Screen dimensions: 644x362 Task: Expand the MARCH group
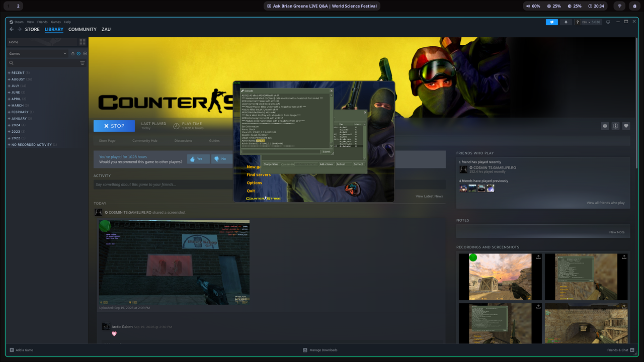(18, 106)
